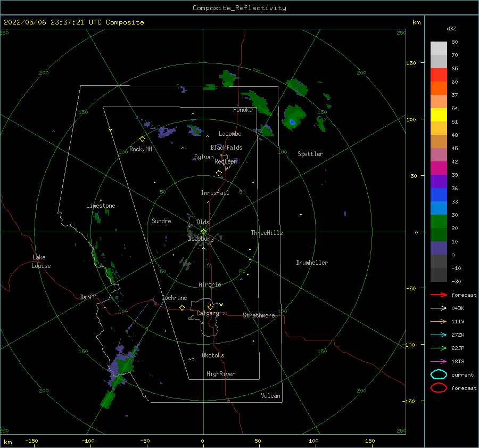Click the cyan 'current' ellipse legend symbol
Screen dimensions: 479x448
tap(439, 374)
